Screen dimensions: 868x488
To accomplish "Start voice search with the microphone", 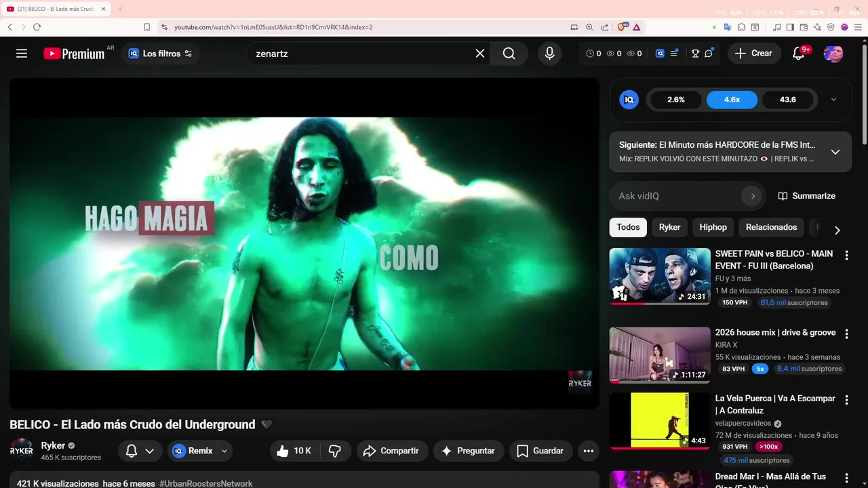I will (550, 54).
